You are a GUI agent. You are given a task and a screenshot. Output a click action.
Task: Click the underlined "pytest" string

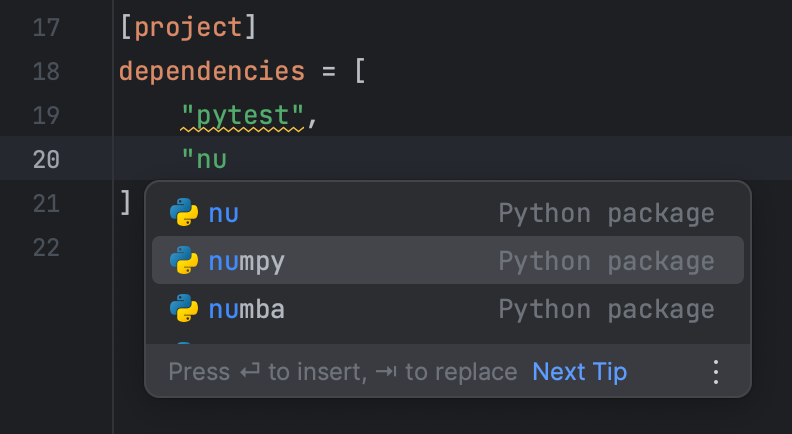click(x=243, y=115)
